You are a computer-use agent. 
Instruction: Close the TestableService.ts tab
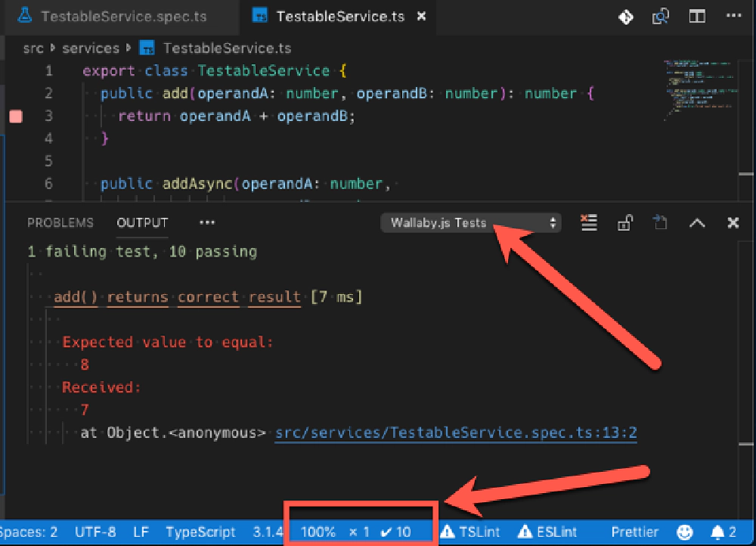pyautogui.click(x=421, y=17)
